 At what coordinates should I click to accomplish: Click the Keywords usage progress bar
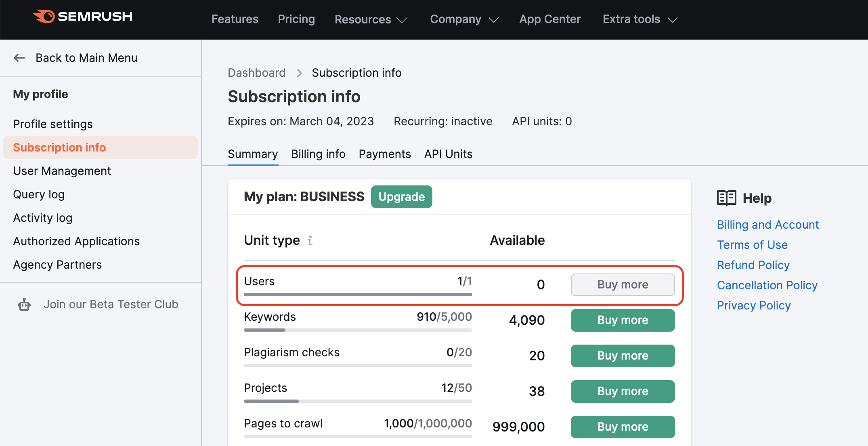[x=358, y=330]
